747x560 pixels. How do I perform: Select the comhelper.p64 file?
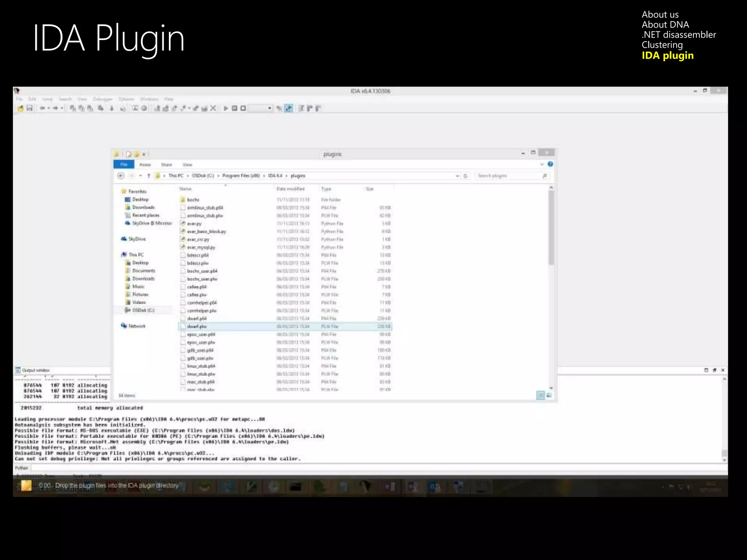pos(199,303)
